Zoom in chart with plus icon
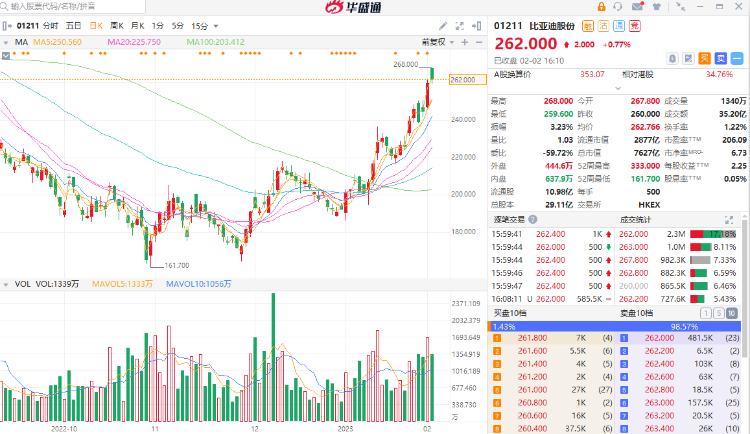Viewport: 750px width, 434px height. tap(464, 42)
